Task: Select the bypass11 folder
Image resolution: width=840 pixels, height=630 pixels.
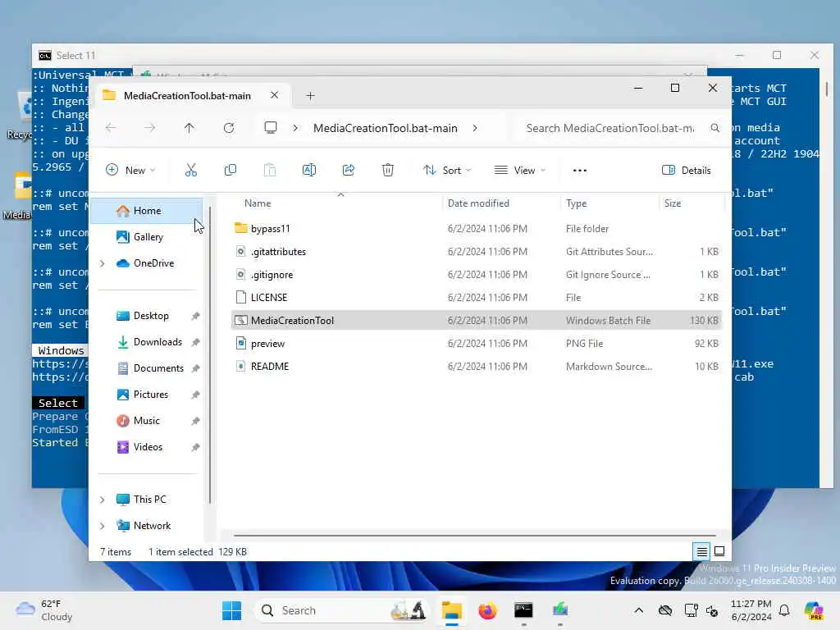Action: click(x=477, y=229)
